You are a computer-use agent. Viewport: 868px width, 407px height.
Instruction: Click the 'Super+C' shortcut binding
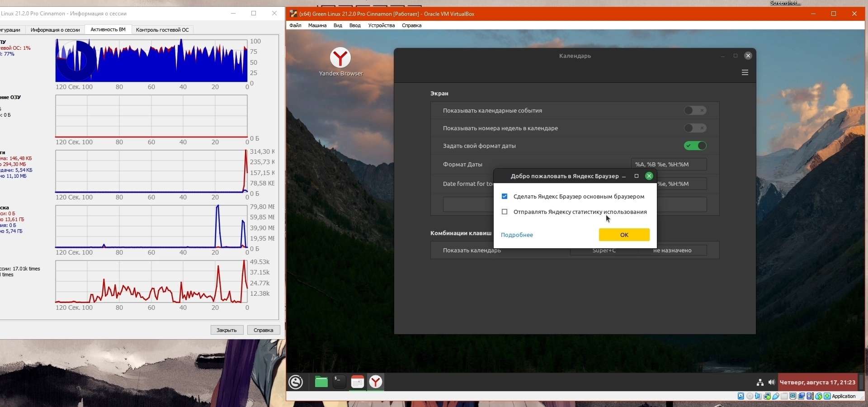(x=604, y=250)
